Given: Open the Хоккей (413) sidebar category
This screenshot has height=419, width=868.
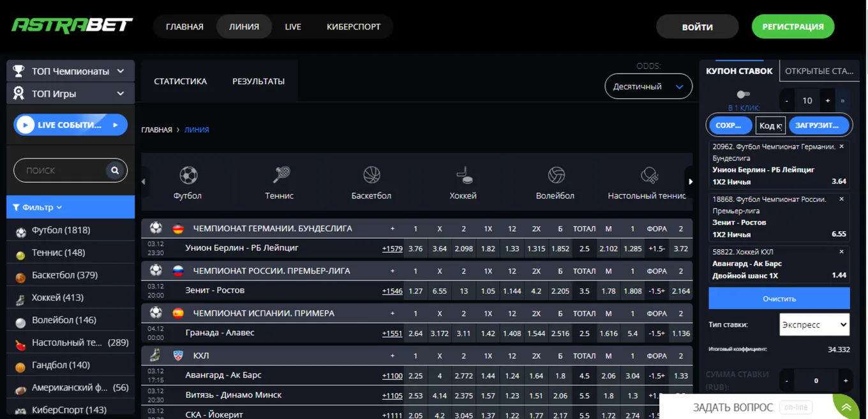Looking at the screenshot, I should click(70, 298).
